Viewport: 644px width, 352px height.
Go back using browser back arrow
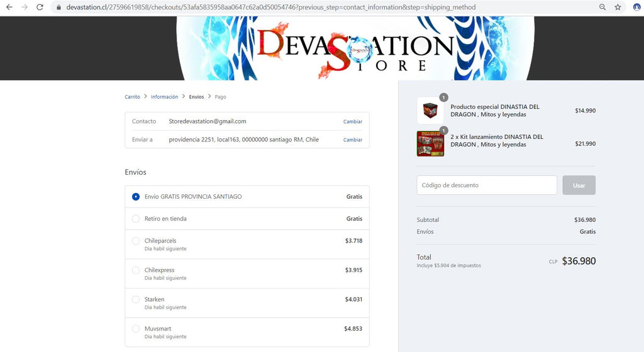[x=9, y=7]
